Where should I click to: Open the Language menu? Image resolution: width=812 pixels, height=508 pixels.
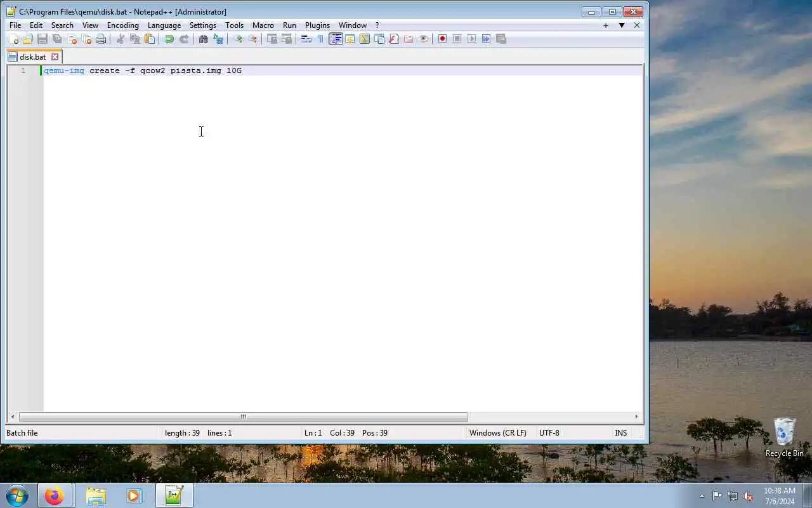(x=164, y=25)
